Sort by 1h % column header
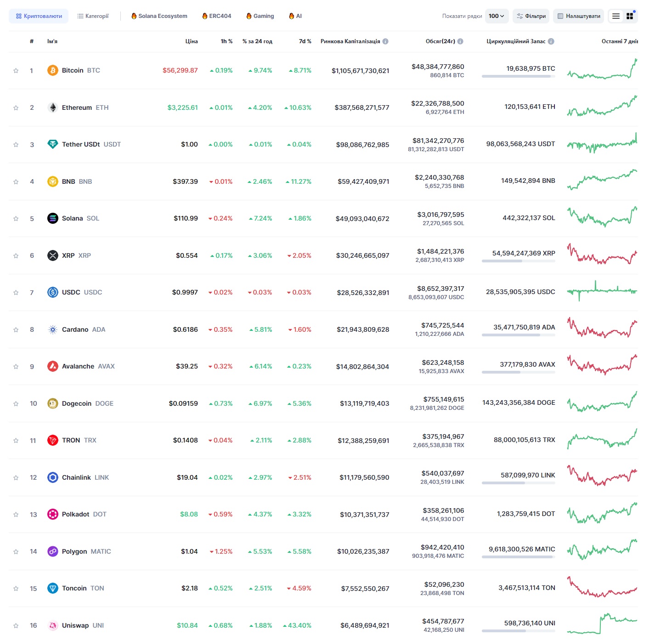The image size is (672, 641). click(226, 41)
